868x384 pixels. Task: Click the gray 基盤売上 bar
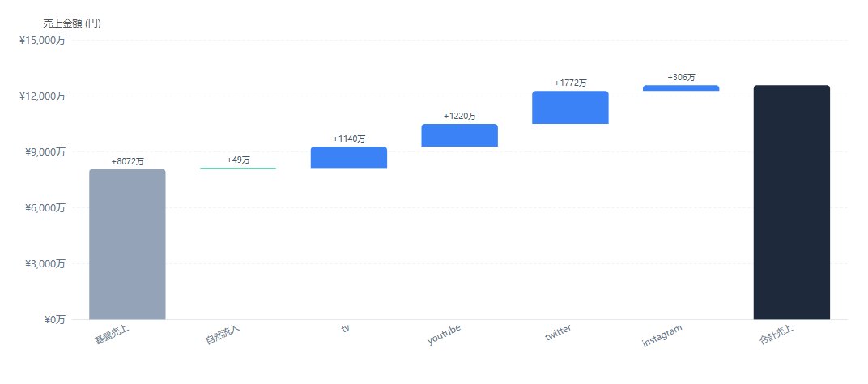[x=127, y=244]
